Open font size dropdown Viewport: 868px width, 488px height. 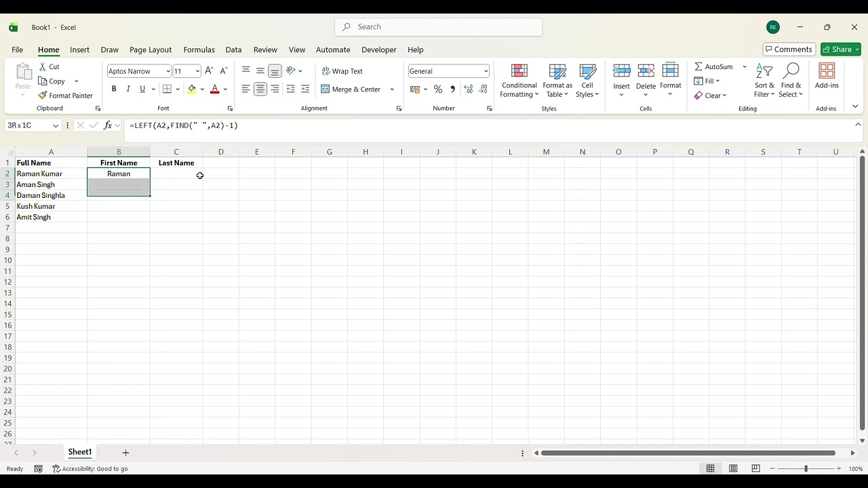[197, 71]
